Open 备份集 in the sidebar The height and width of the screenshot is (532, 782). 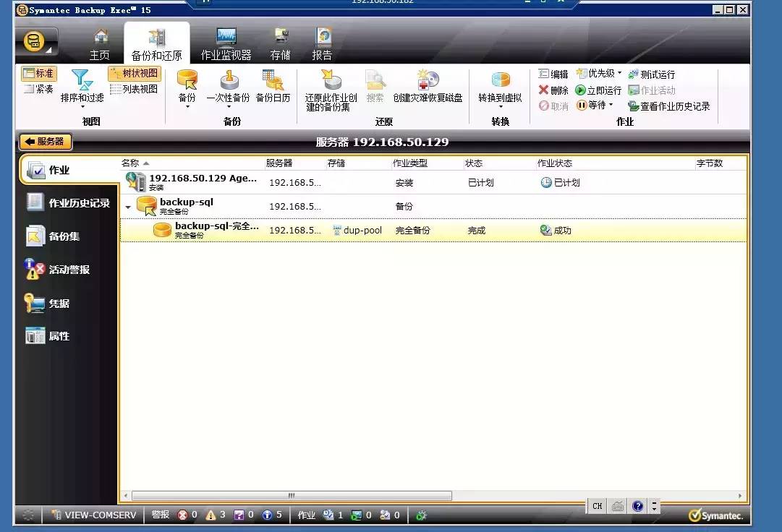click(53, 236)
